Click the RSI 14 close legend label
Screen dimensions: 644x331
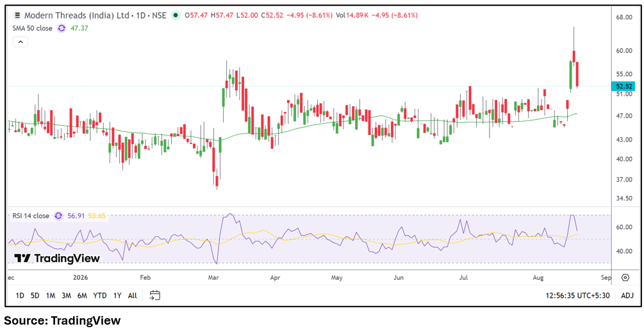coord(31,216)
